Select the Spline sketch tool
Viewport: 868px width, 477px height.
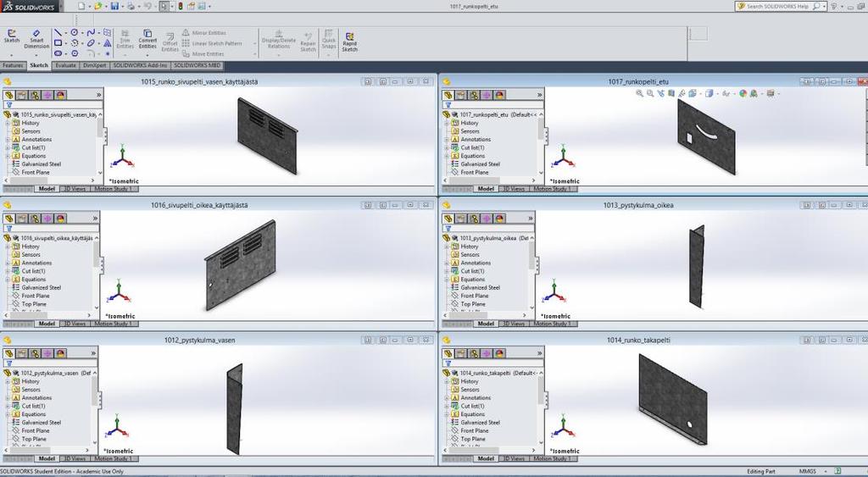(x=91, y=33)
